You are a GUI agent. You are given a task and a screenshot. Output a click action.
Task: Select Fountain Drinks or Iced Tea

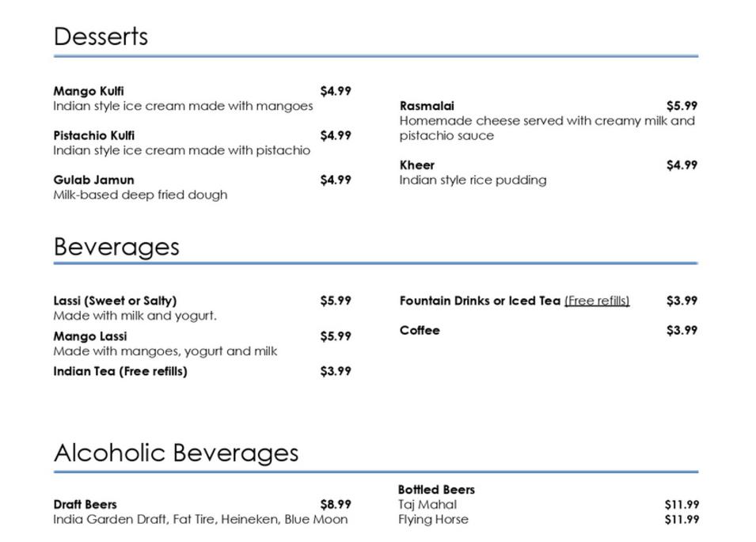tap(480, 301)
